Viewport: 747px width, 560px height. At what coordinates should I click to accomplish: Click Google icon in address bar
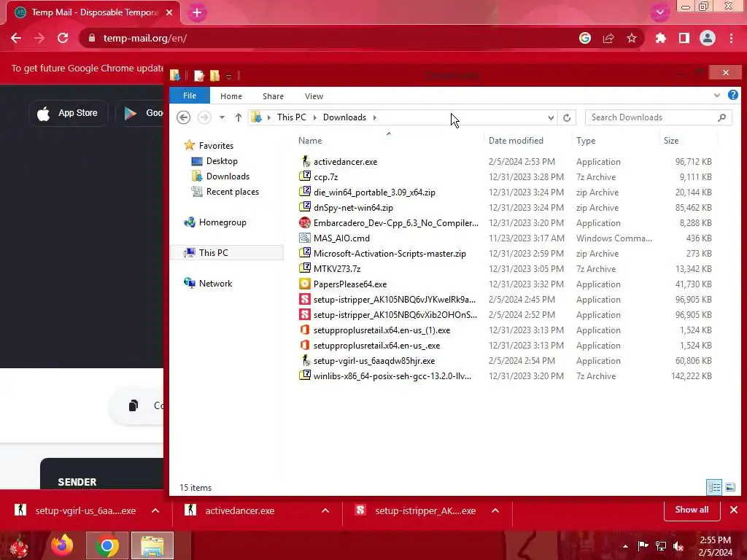(585, 38)
